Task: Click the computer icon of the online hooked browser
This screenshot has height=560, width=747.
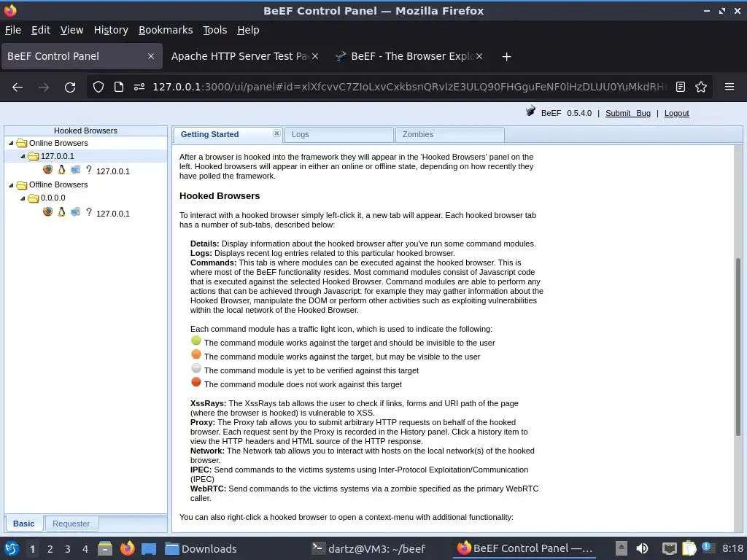Action: click(x=75, y=169)
